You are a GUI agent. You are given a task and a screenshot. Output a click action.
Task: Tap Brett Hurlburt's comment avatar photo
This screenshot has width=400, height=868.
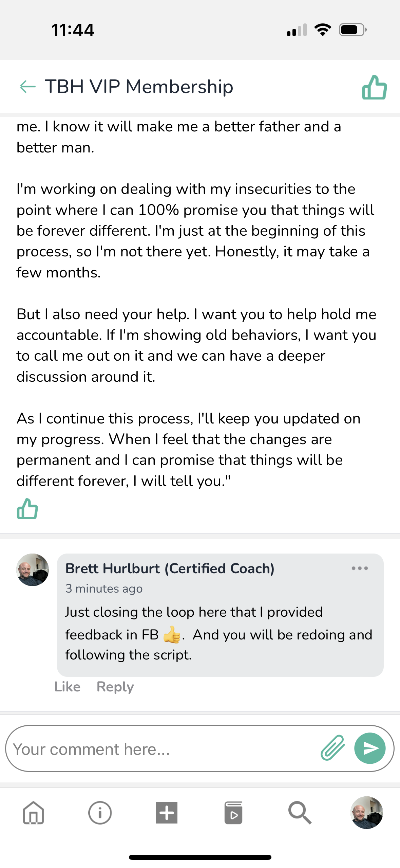pos(33,570)
